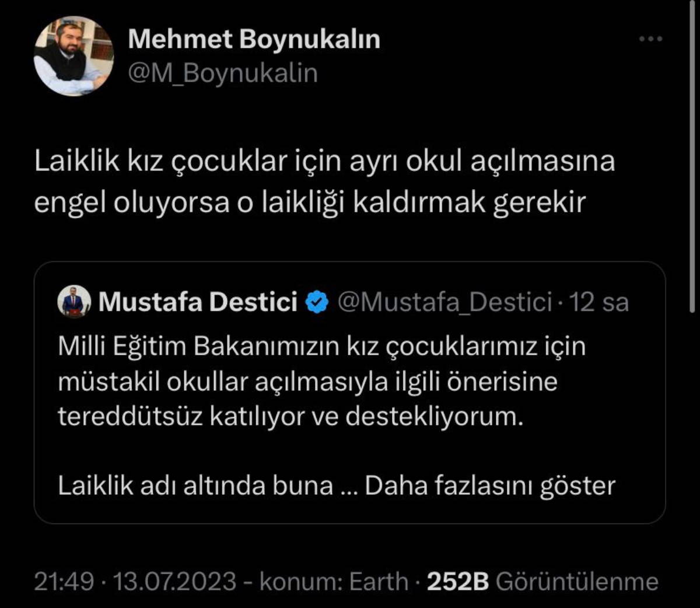Click the blue verified badge beside Mustafa Destici
This screenshot has width=700, height=608.
click(x=317, y=302)
